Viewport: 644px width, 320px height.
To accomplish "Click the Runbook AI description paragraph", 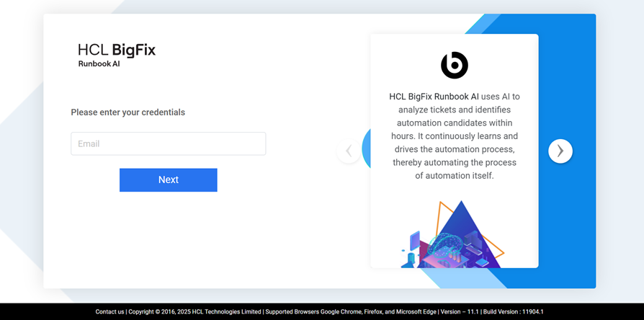I will [455, 136].
